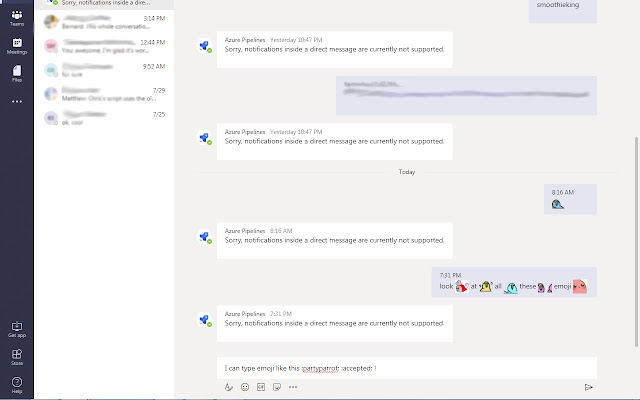Image resolution: width=640 pixels, height=400 pixels.
Task: Click the Get app icon
Action: tap(17, 329)
